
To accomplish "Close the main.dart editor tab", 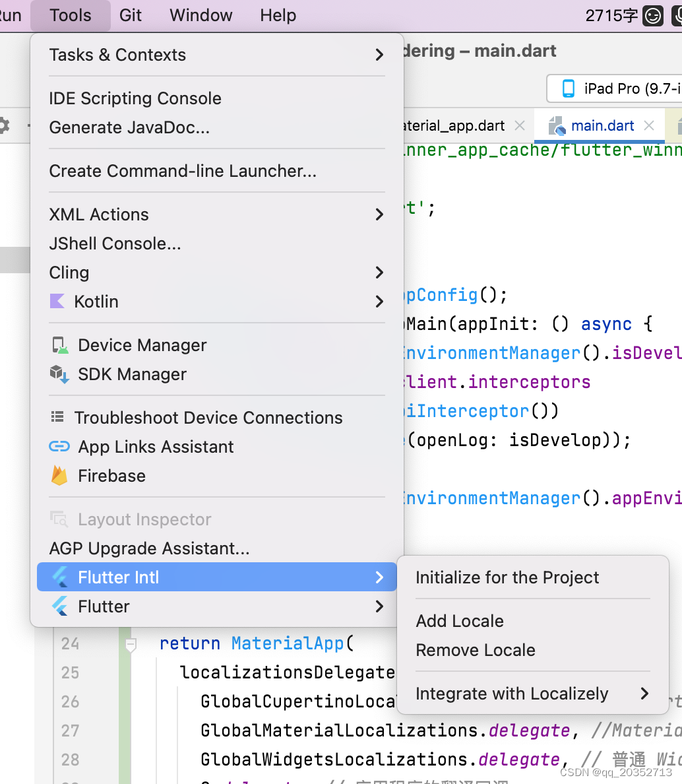I will point(648,125).
